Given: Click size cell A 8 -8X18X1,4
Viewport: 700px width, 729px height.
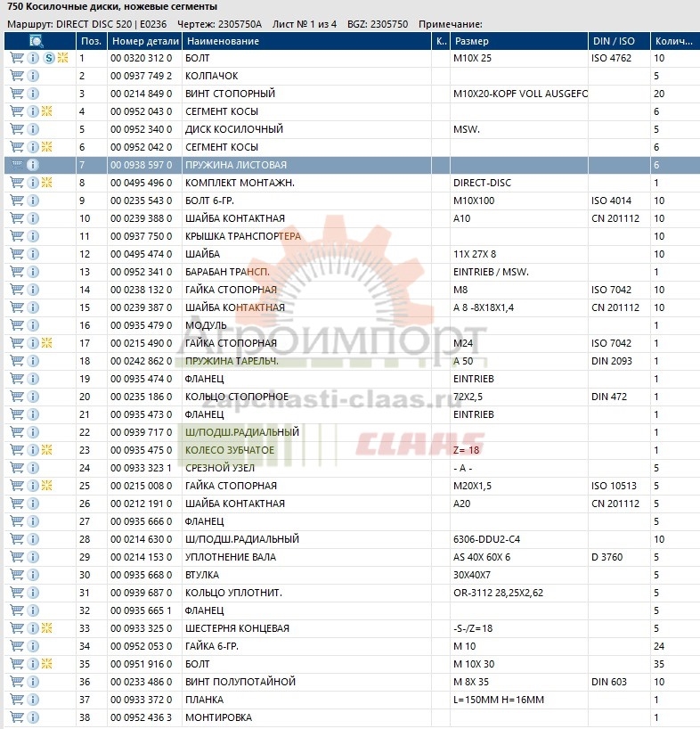Looking at the screenshot, I should pyautogui.click(x=484, y=307).
